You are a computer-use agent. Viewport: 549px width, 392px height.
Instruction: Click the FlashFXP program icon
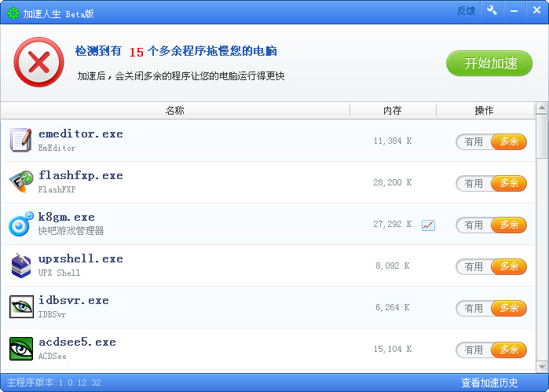click(21, 181)
